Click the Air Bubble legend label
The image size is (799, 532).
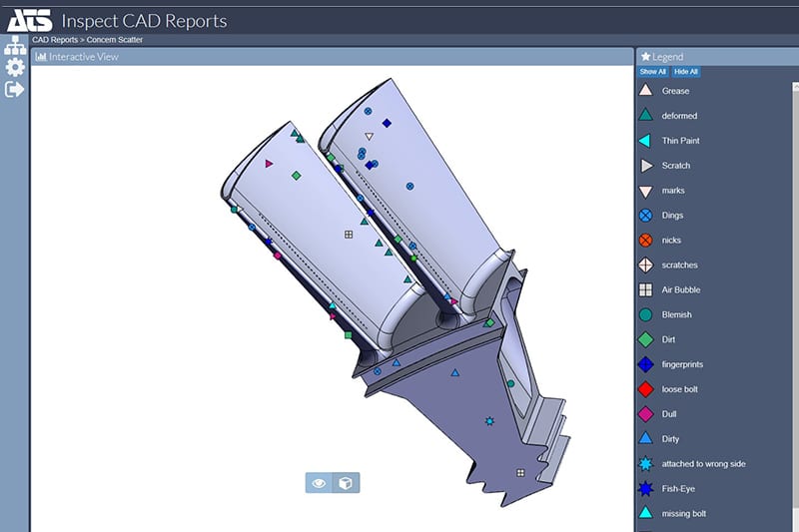coord(681,289)
